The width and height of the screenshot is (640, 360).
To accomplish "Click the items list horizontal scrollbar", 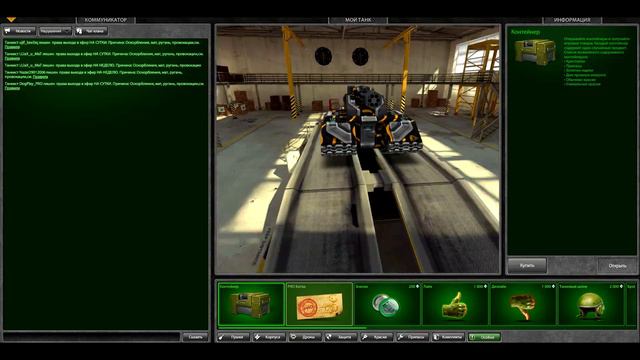I will click(x=292, y=328).
